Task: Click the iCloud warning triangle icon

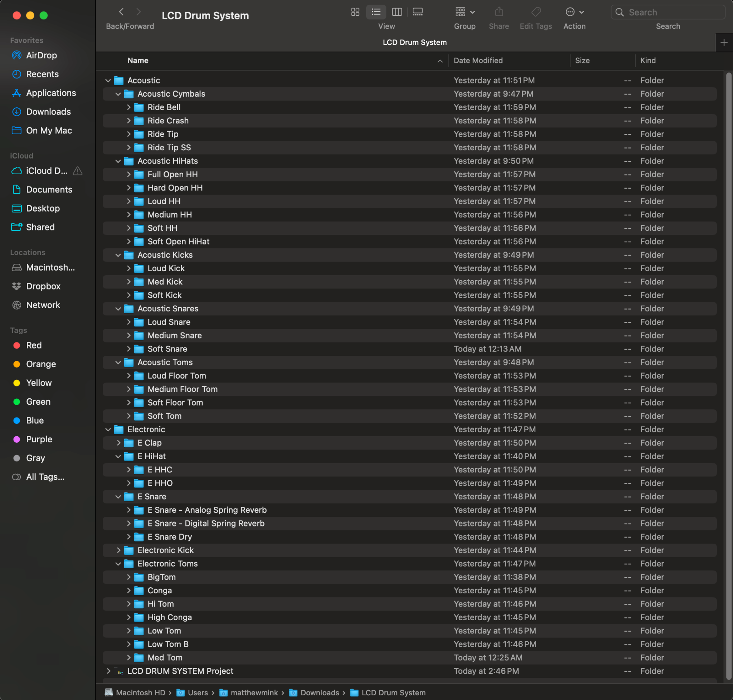Action: (x=78, y=170)
